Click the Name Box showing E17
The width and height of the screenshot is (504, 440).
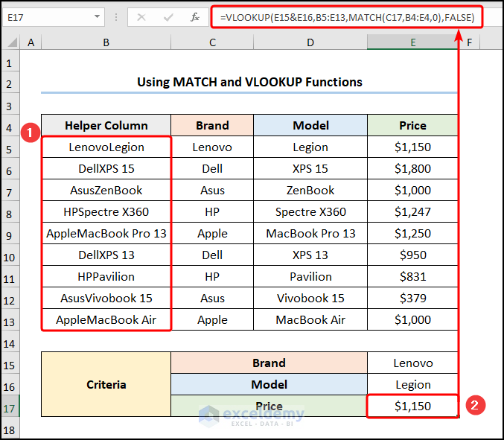coord(53,17)
